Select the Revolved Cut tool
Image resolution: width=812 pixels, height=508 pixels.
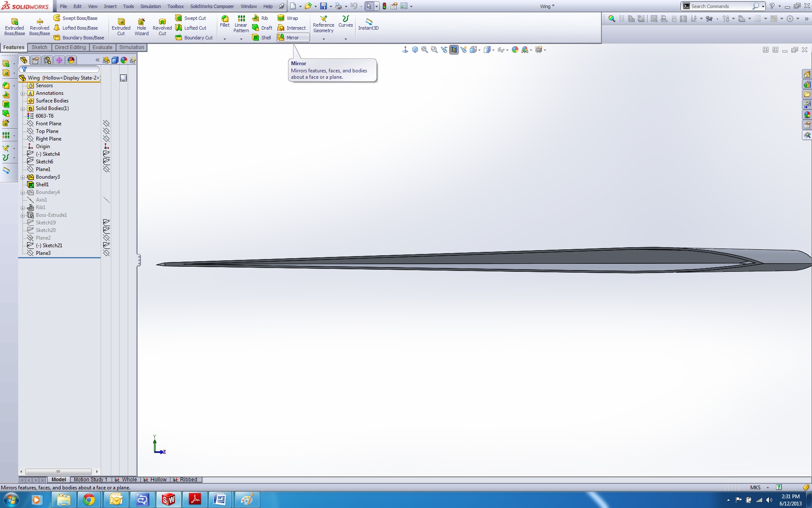click(162, 27)
